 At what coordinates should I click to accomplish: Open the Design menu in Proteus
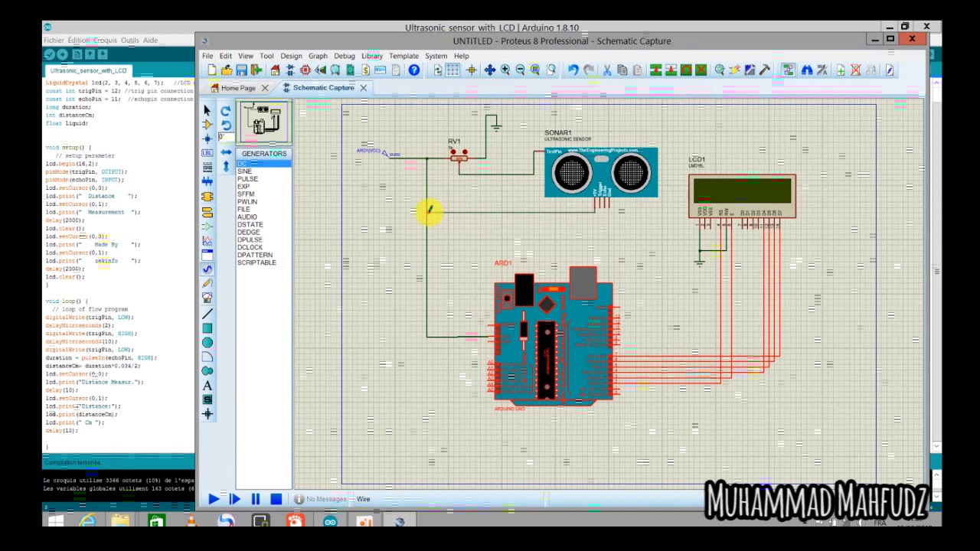coord(291,56)
